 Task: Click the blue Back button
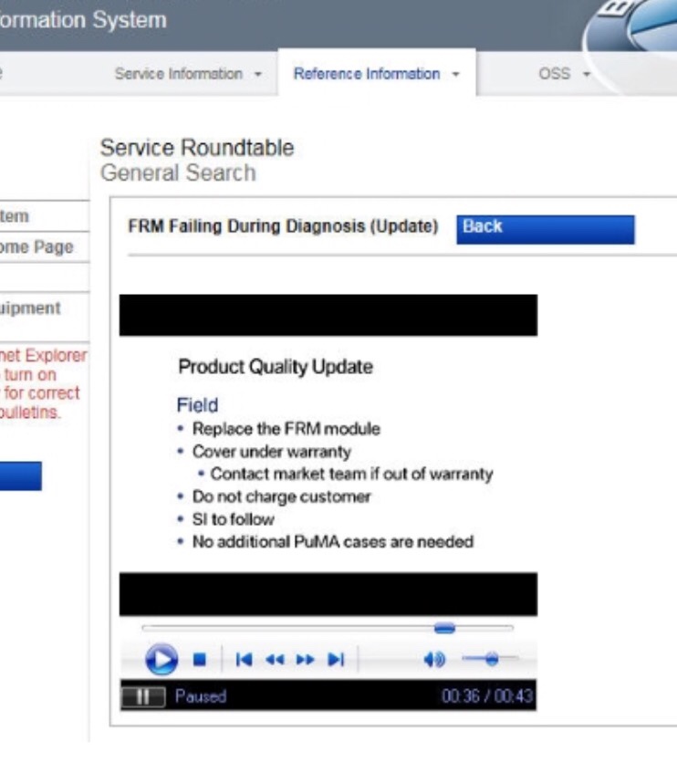coord(544,228)
